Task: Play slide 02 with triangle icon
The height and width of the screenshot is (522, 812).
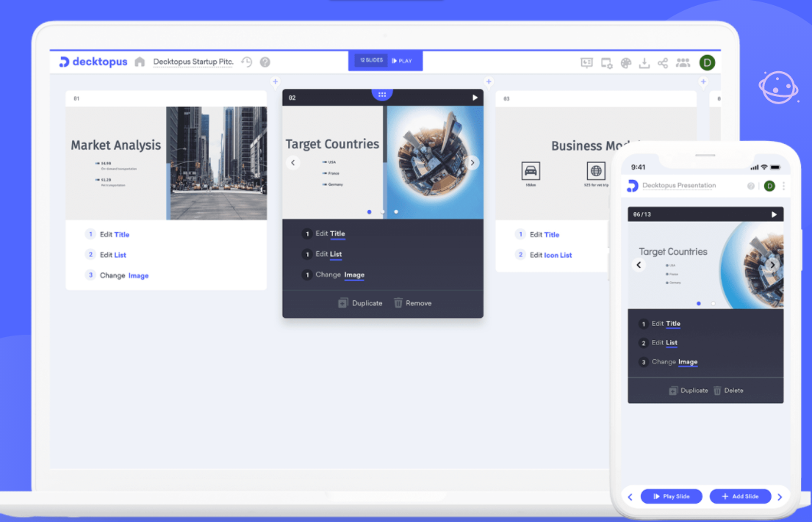Action: [475, 97]
